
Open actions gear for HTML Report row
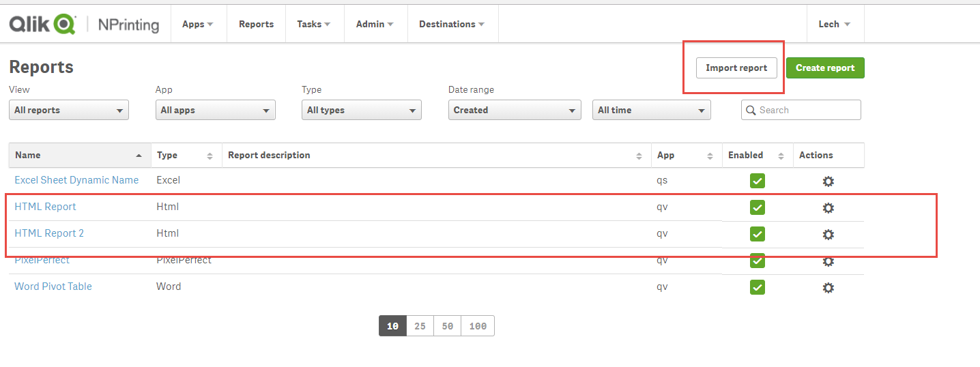click(x=828, y=208)
